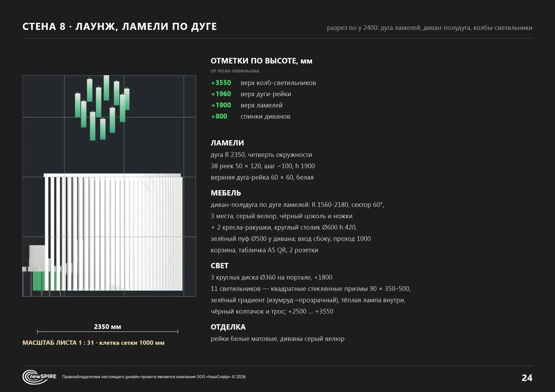The image size is (555, 392).
Task: Select the +1900 верх ламелей row
Action: [247, 105]
